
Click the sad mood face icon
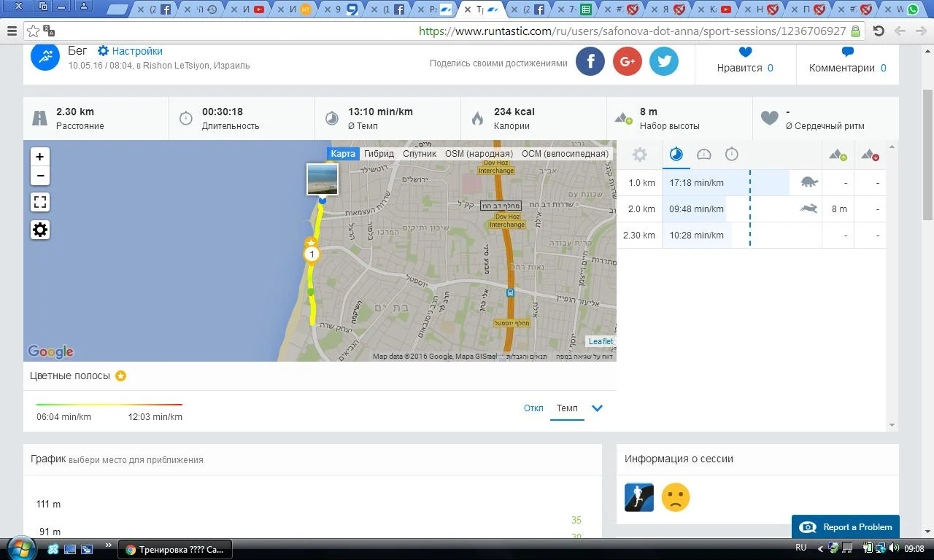(x=676, y=497)
